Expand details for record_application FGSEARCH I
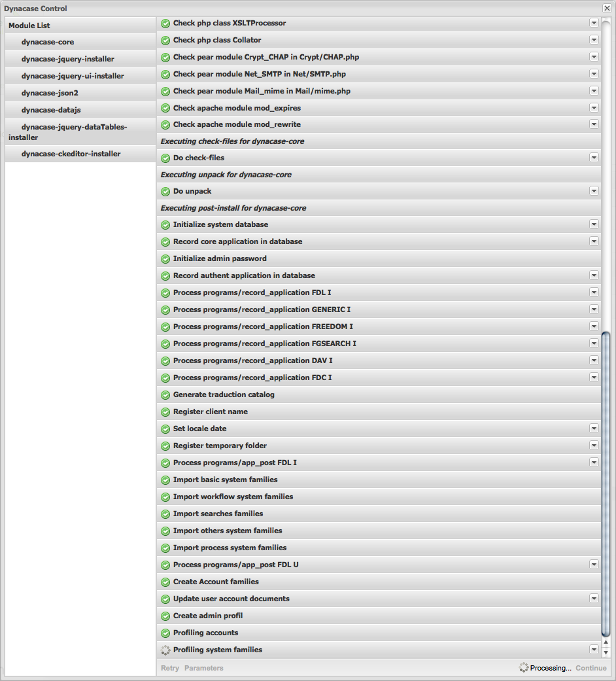Image resolution: width=616 pixels, height=681 pixels. (594, 343)
